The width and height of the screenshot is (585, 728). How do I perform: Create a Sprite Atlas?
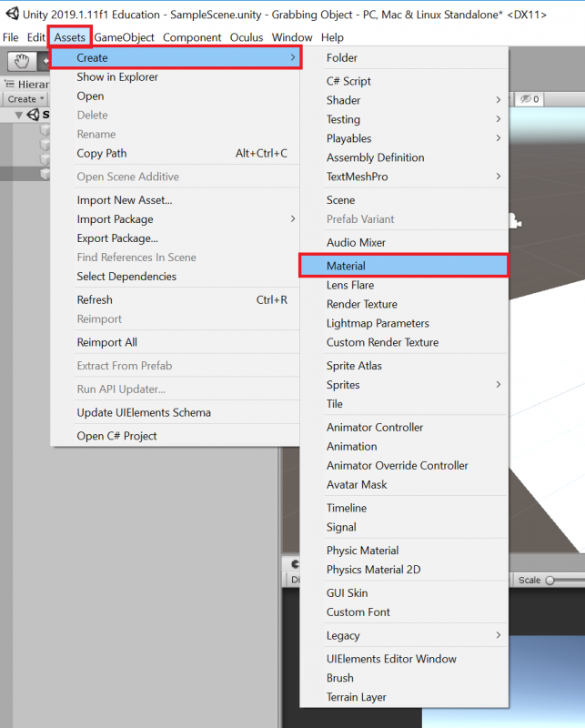(x=404, y=366)
